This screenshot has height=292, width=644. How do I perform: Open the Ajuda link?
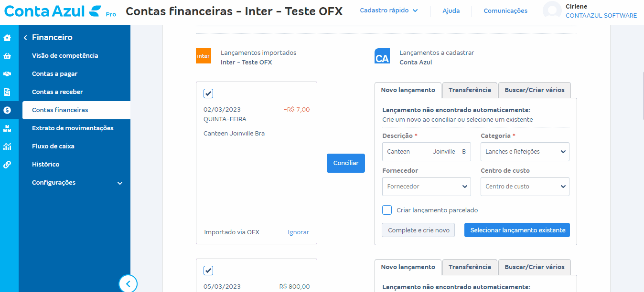tap(451, 10)
